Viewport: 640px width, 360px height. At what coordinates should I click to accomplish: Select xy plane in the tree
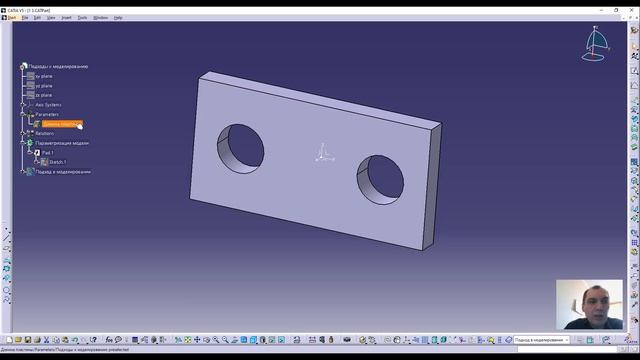click(44, 76)
